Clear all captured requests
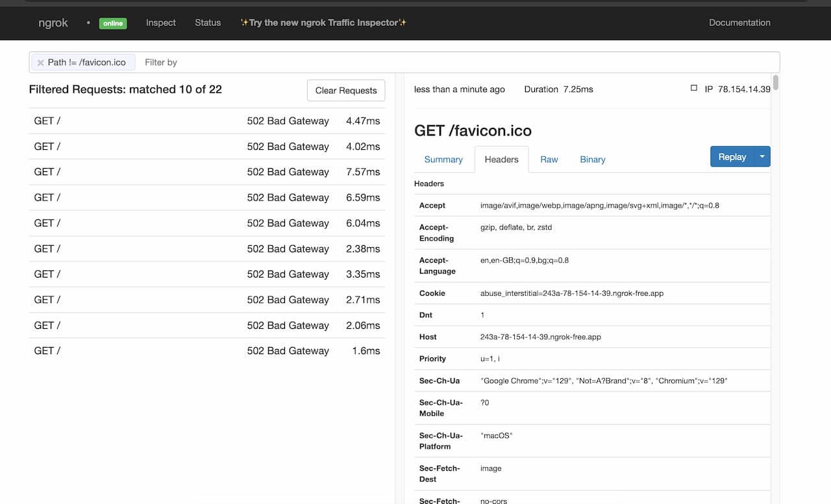 coord(346,90)
